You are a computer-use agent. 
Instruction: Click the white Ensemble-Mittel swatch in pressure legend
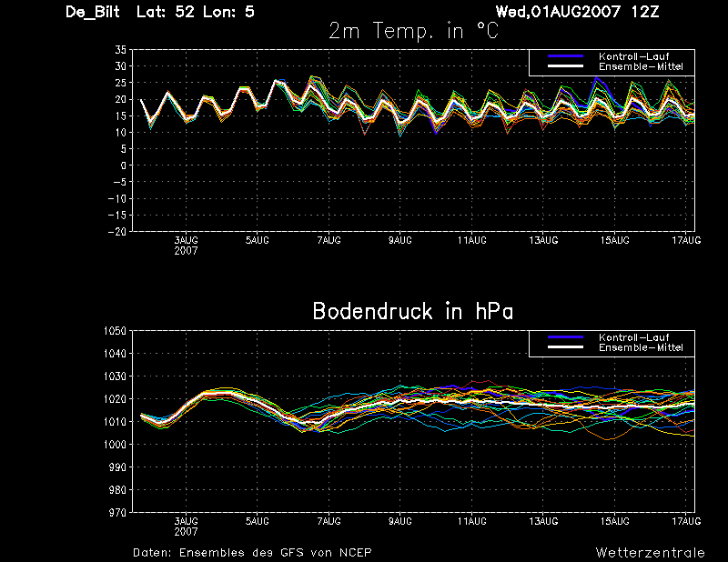(565, 347)
